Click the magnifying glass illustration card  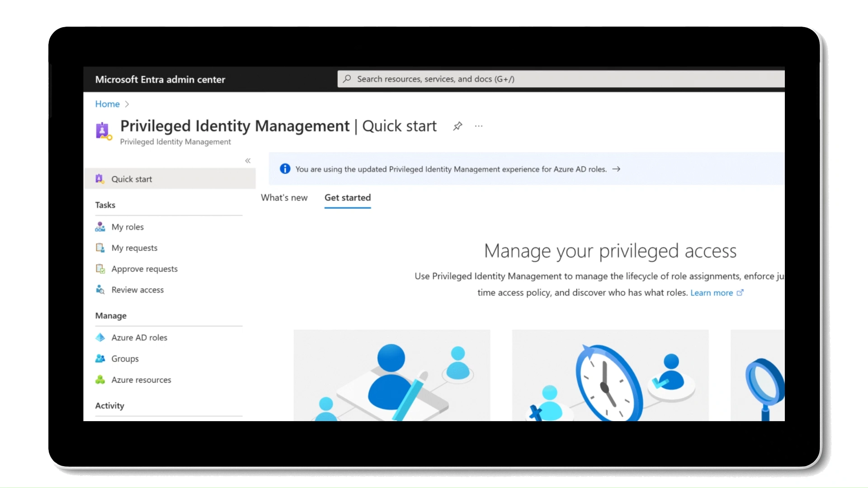[758, 375]
